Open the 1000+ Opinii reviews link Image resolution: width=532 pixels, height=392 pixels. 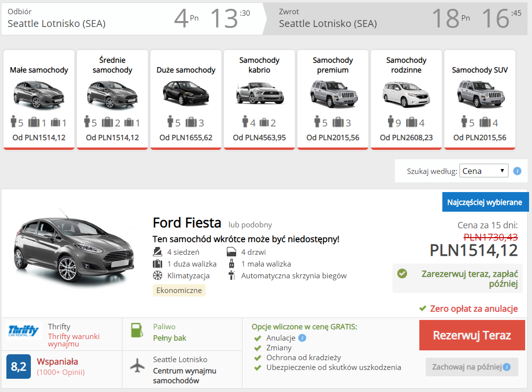point(61,372)
